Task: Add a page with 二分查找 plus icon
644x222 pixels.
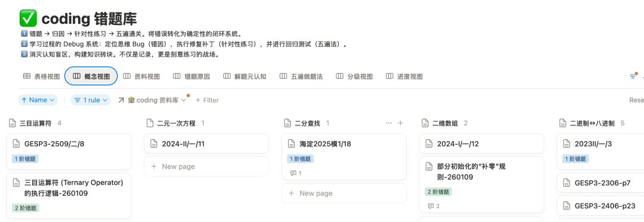Action: pos(401,123)
